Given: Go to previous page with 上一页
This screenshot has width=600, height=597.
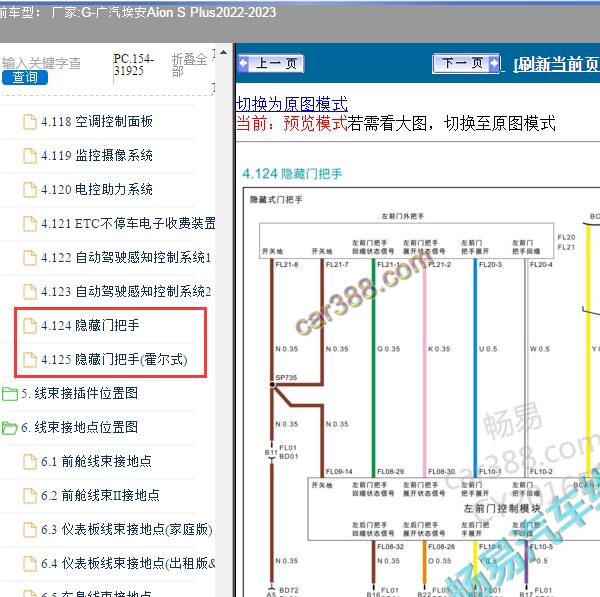Looking at the screenshot, I should [271, 64].
